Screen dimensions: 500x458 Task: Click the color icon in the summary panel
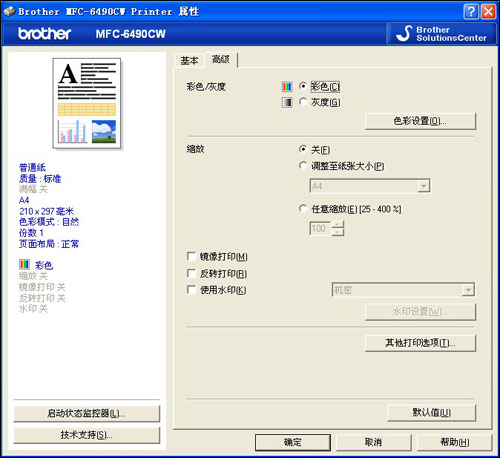point(24,265)
